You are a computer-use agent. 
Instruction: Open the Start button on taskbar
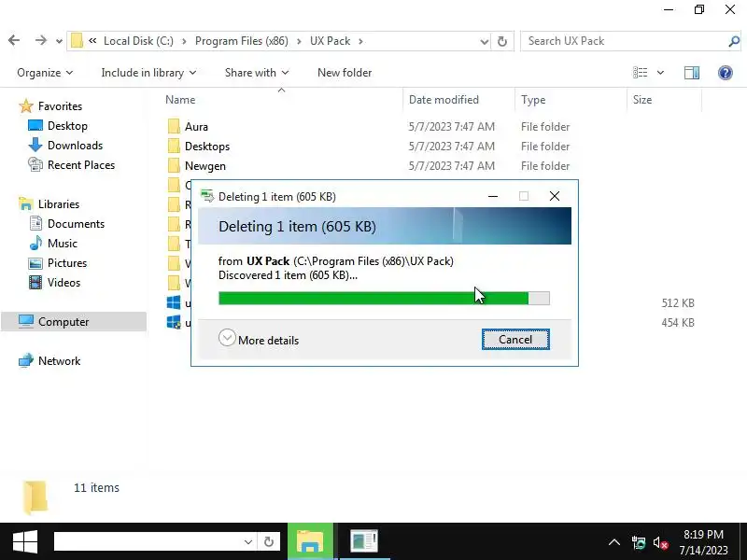[25, 542]
